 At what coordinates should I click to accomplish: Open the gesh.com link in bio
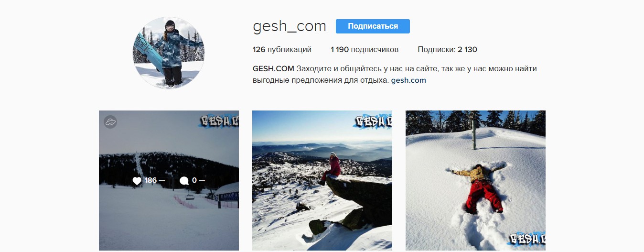(x=408, y=80)
